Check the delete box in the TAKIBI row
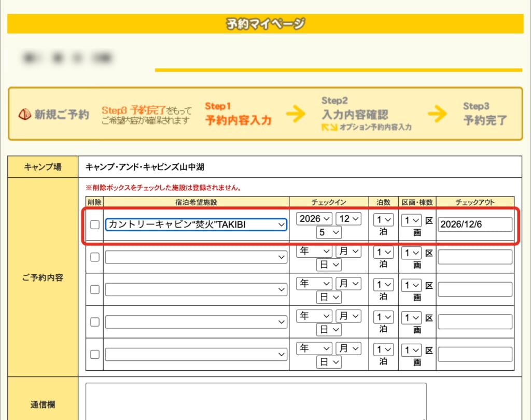The width and height of the screenshot is (531, 420). pos(95,225)
